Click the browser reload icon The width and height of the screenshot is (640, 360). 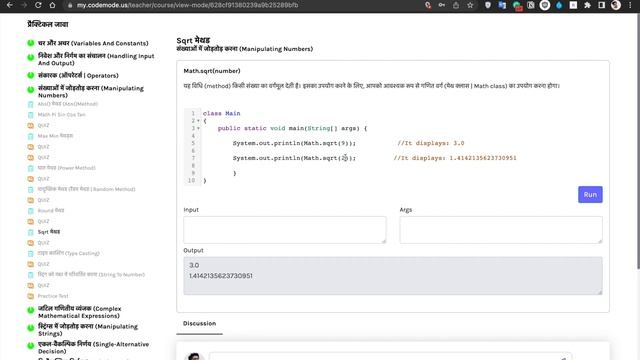pos(38,5)
